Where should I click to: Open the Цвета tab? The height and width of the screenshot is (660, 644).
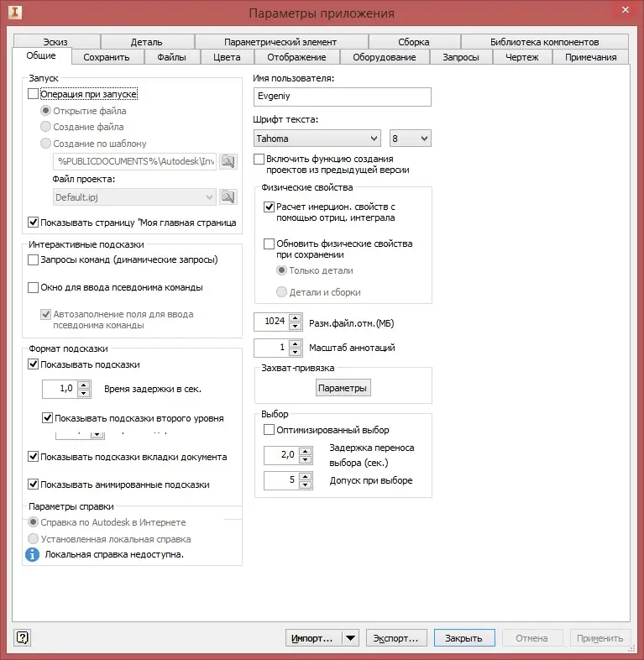click(x=228, y=57)
